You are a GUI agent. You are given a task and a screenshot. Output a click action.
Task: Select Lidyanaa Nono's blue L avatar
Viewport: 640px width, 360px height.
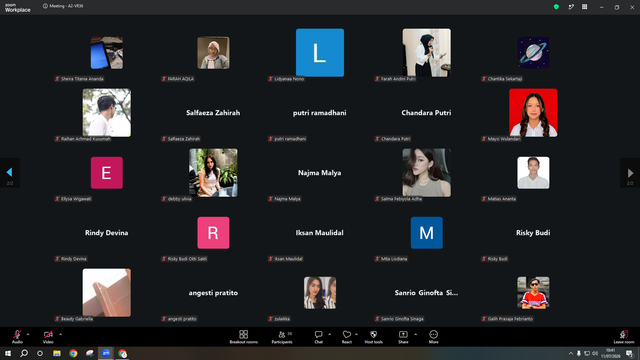pos(320,53)
